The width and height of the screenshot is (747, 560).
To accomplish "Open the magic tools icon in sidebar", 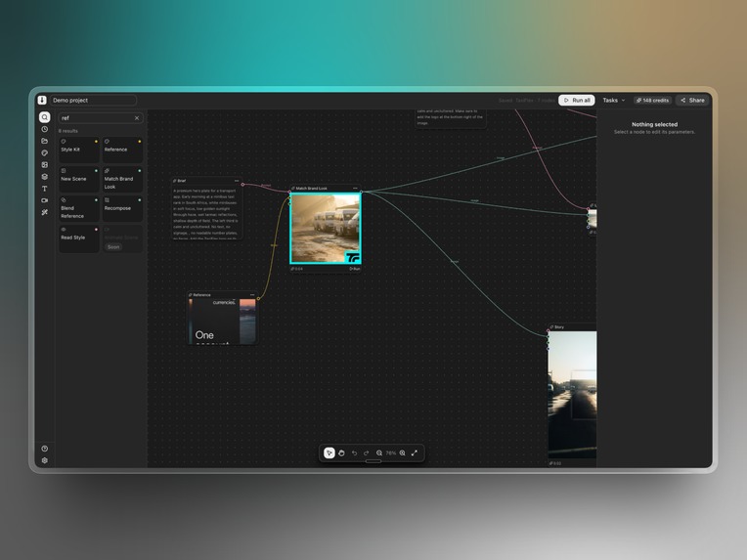I will coord(44,212).
